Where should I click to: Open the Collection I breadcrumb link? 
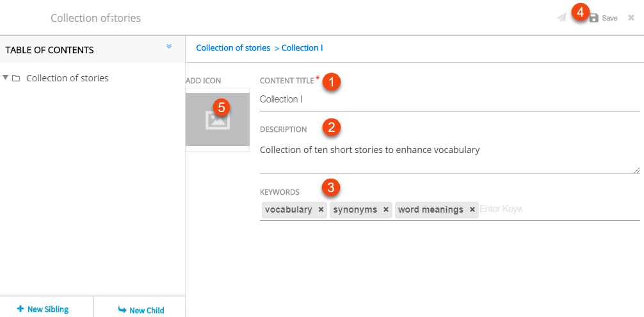(302, 48)
